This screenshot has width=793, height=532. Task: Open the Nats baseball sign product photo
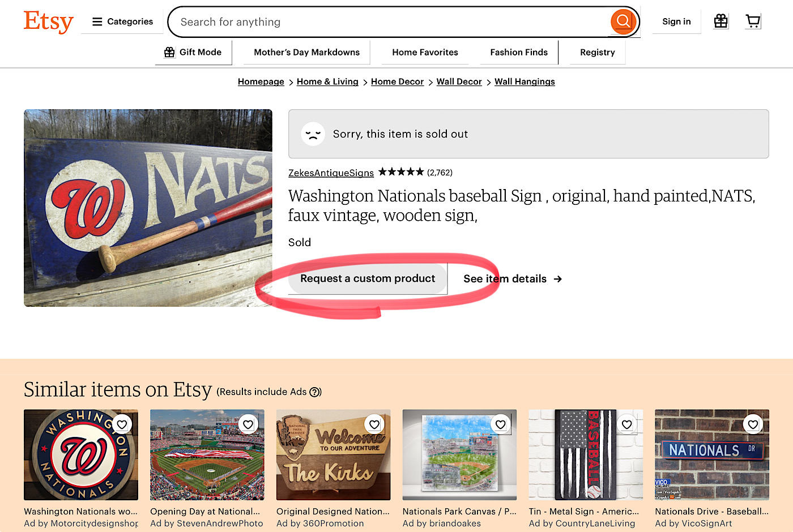tap(148, 208)
